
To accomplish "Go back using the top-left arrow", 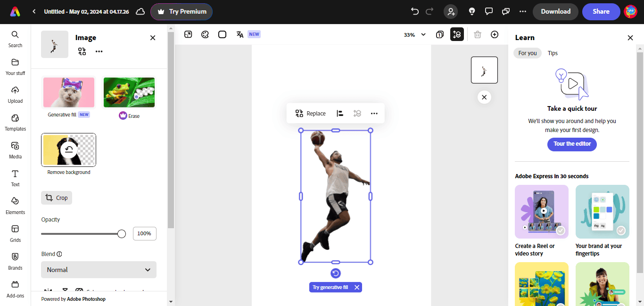I will pos(34,11).
